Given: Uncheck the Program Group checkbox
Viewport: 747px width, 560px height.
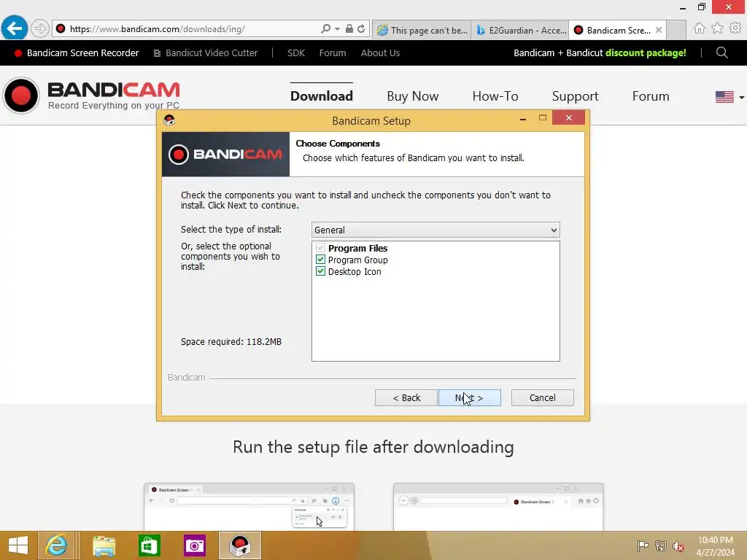Looking at the screenshot, I should tap(320, 260).
